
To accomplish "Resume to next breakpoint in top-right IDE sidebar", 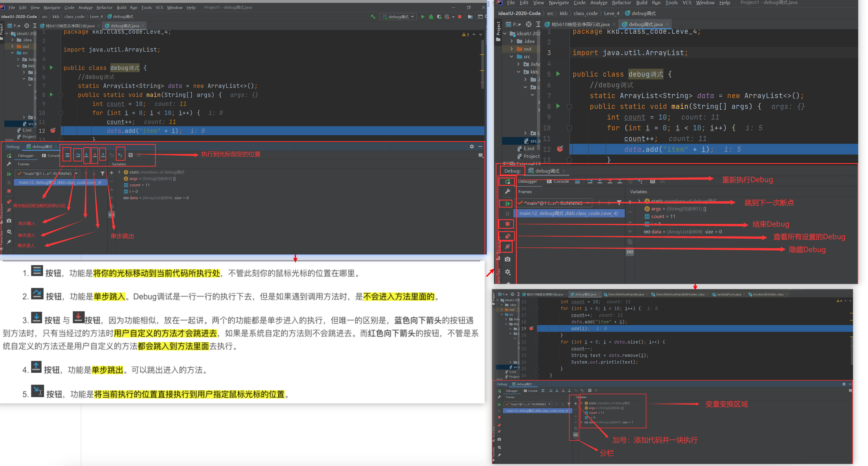I will [507, 204].
